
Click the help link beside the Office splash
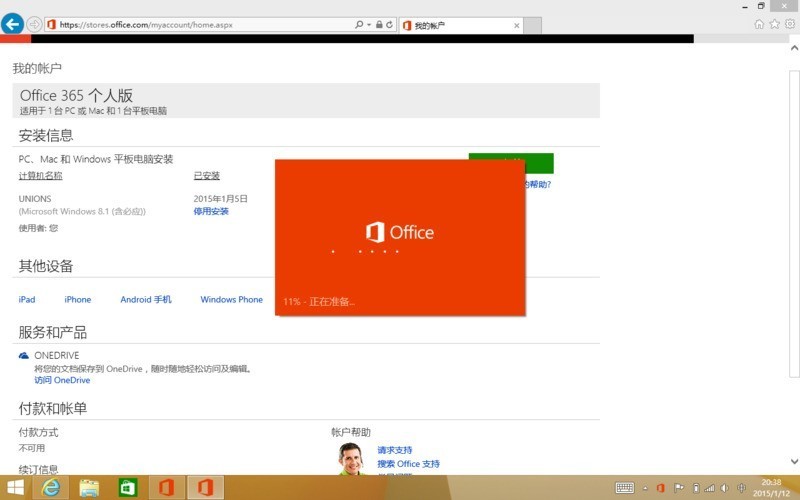coord(538,184)
